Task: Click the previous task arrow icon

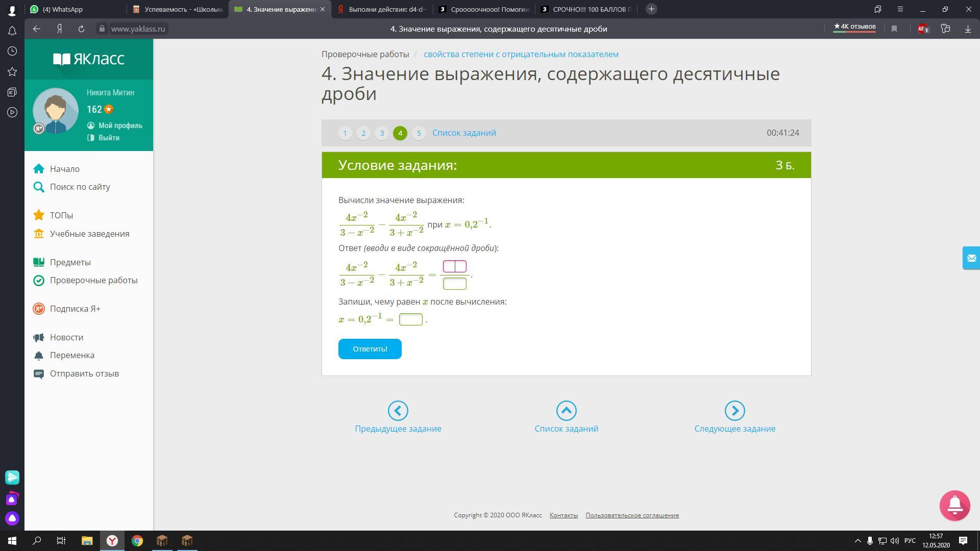Action: 398,411
